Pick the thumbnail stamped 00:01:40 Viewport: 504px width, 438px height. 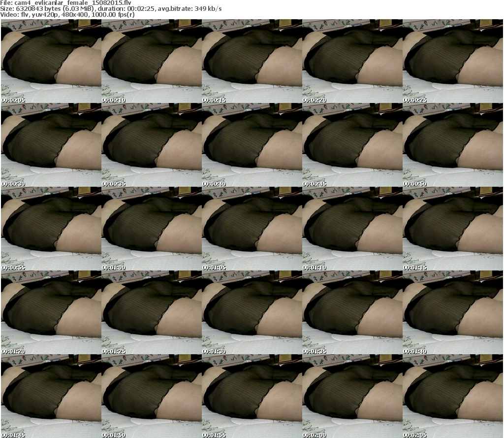[453, 312]
